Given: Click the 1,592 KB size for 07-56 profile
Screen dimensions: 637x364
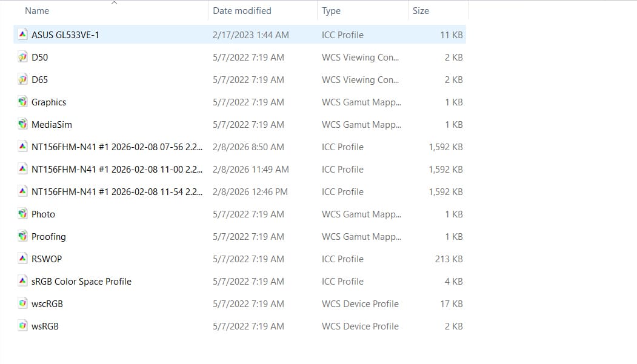Looking at the screenshot, I should tap(445, 147).
